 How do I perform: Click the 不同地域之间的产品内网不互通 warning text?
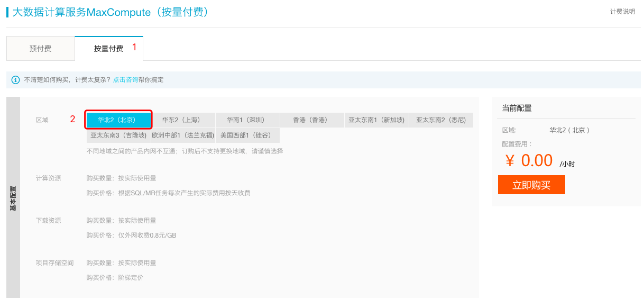185,151
